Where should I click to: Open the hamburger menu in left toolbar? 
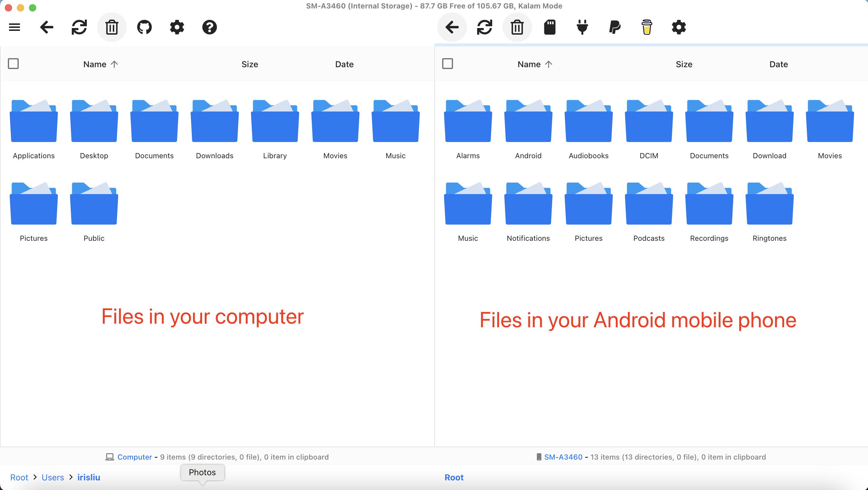coord(14,27)
